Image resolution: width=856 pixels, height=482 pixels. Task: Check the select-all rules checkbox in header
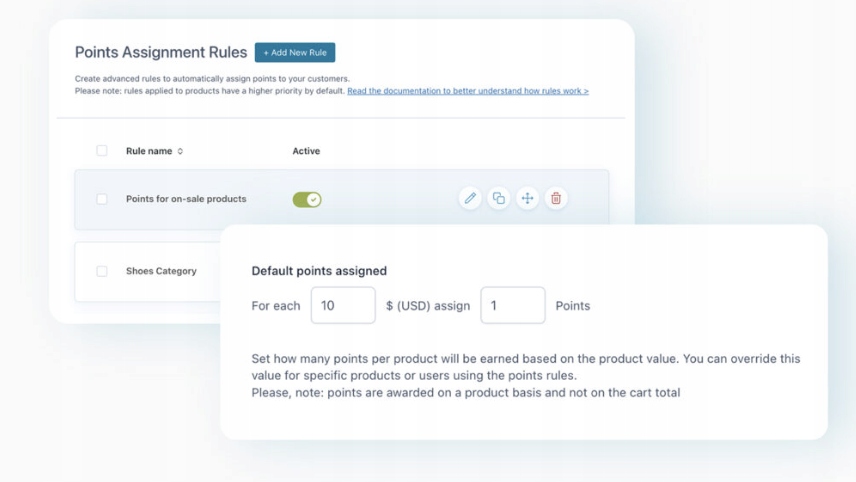click(x=102, y=151)
